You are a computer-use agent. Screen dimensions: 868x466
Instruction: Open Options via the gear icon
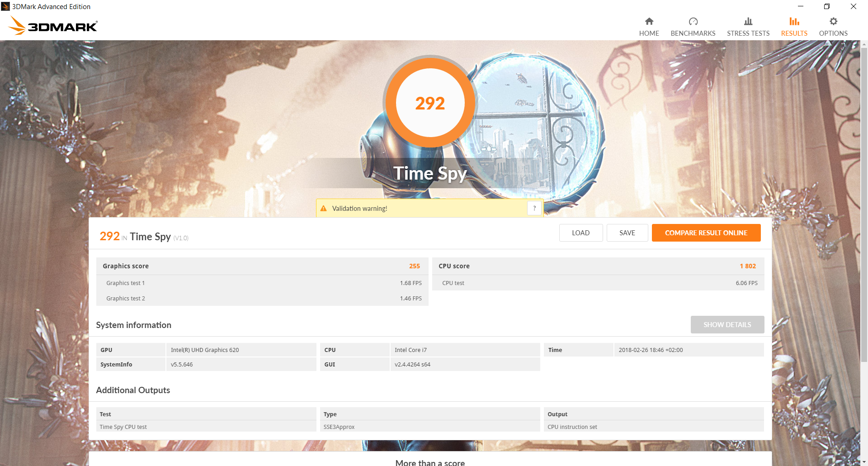pyautogui.click(x=833, y=21)
